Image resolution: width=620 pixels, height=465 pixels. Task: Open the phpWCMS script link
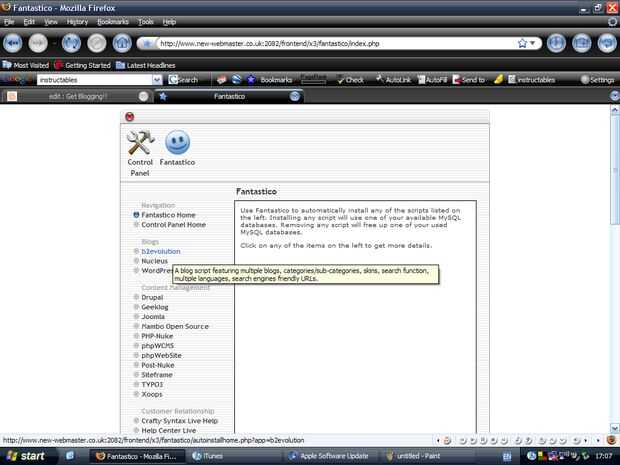click(157, 346)
